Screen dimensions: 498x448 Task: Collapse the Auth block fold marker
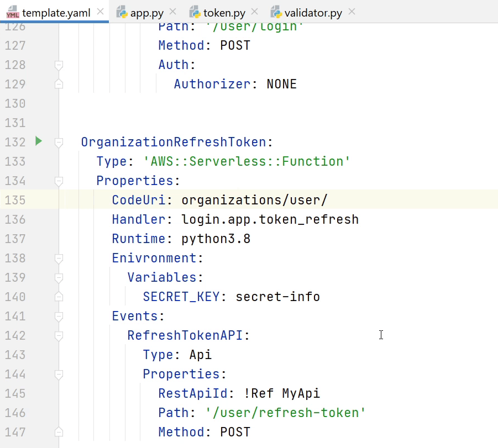tap(59, 65)
